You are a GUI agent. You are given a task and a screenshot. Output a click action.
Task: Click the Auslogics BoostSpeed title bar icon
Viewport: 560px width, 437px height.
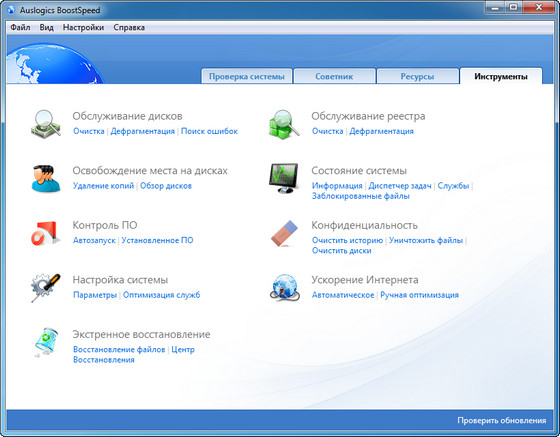point(11,10)
